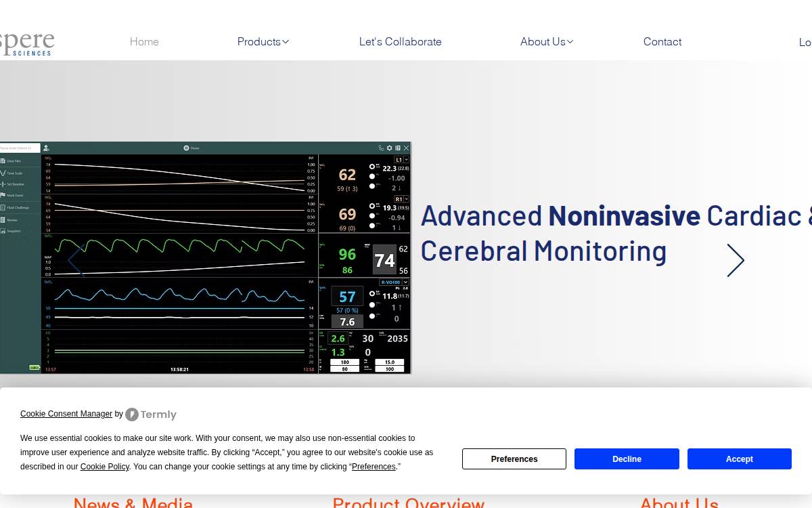Image resolution: width=812 pixels, height=508 pixels.
Task: Open cookie Preferences with the white button
Action: [x=514, y=459]
